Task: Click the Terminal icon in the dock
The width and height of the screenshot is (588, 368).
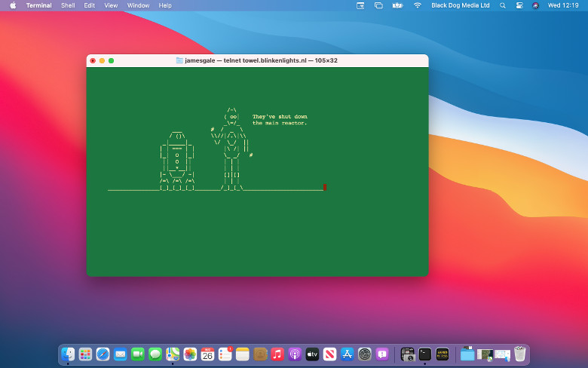Action: point(425,354)
